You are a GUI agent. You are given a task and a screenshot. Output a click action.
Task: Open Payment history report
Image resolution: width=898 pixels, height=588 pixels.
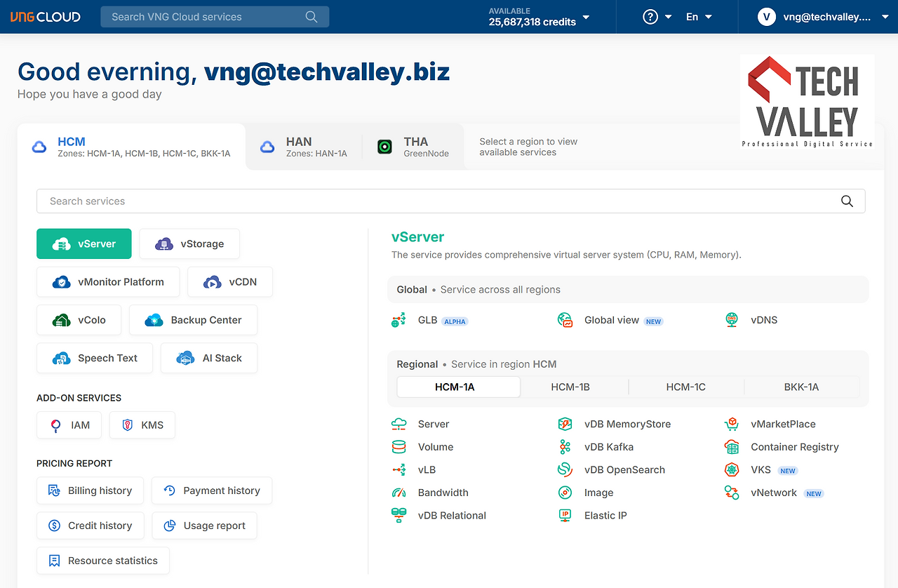pyautogui.click(x=212, y=490)
